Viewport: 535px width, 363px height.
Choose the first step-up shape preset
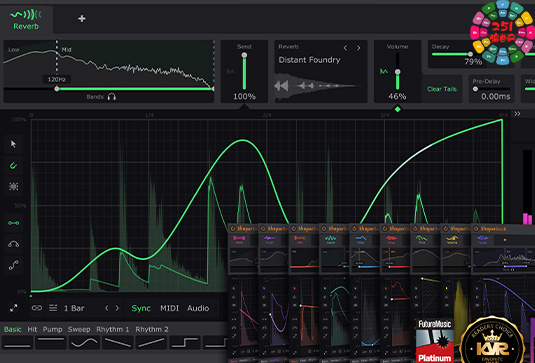(x=185, y=342)
